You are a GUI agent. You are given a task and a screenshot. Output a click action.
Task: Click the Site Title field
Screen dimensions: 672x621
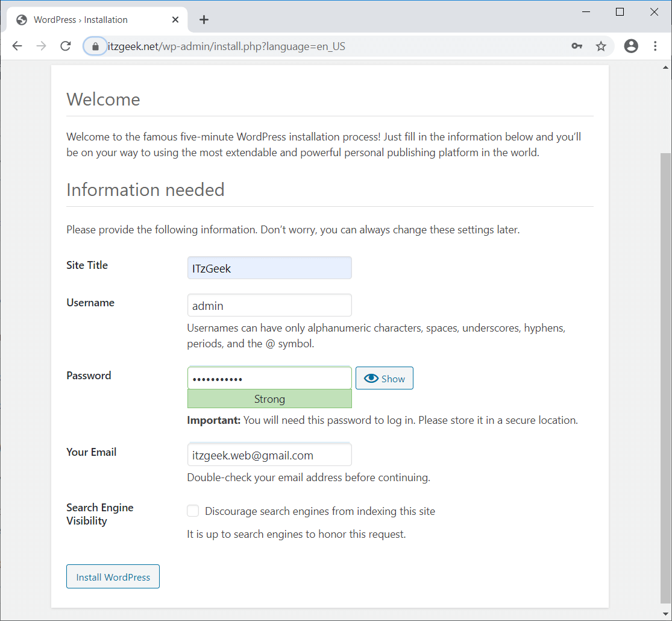pyautogui.click(x=269, y=268)
